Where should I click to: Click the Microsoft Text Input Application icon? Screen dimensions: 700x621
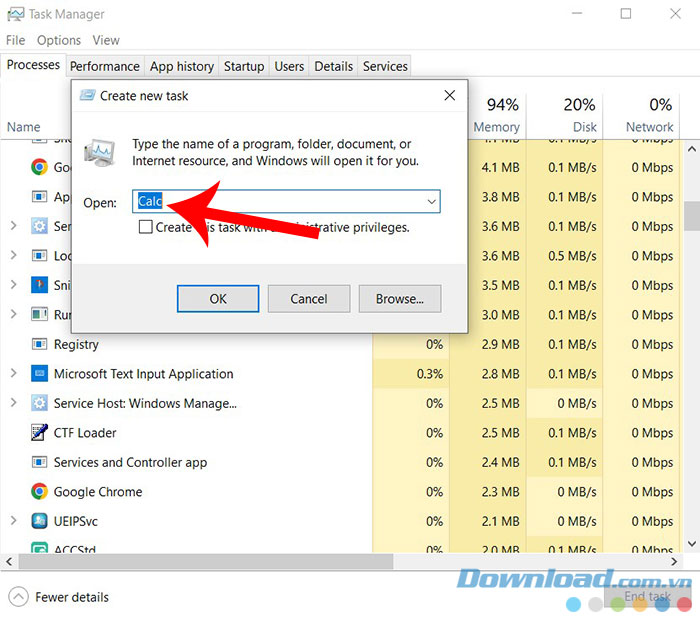(39, 374)
